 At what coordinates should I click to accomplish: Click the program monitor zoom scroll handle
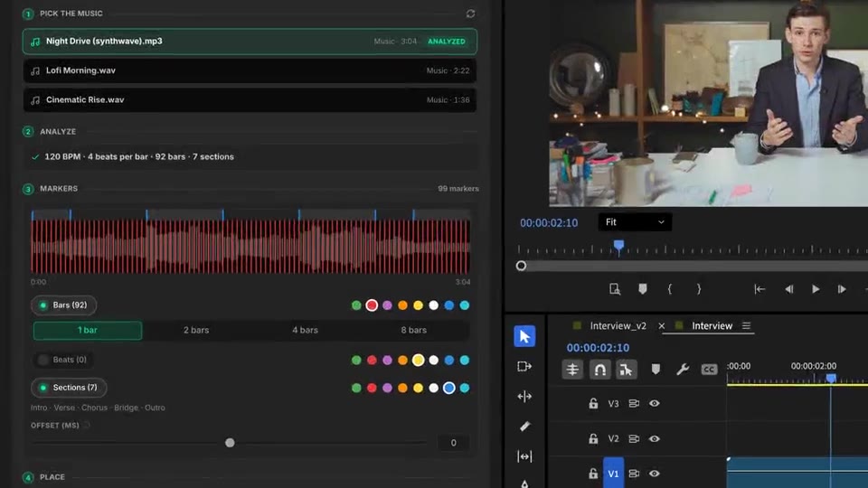point(521,266)
